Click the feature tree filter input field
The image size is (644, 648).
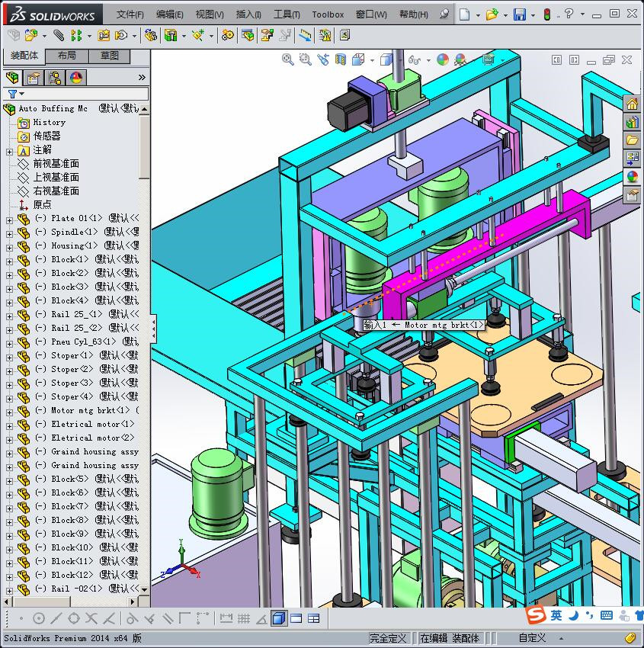click(x=76, y=94)
